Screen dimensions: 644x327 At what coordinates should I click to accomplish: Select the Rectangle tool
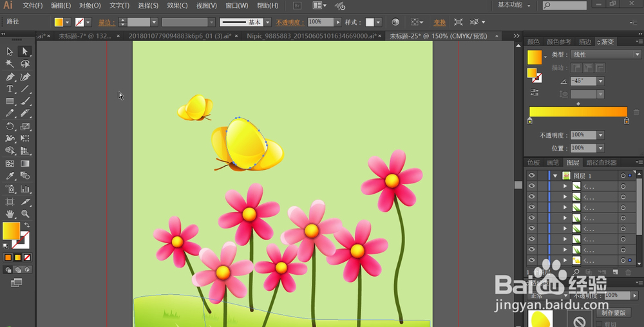[10, 101]
